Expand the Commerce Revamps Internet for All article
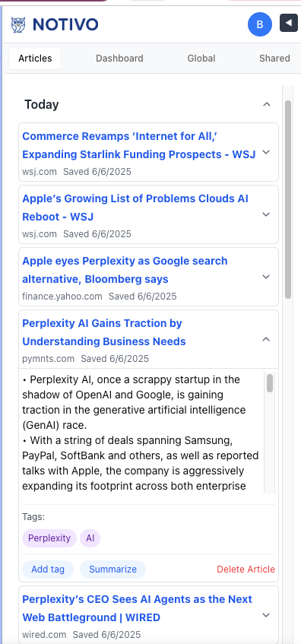The image size is (301, 644). tap(266, 152)
